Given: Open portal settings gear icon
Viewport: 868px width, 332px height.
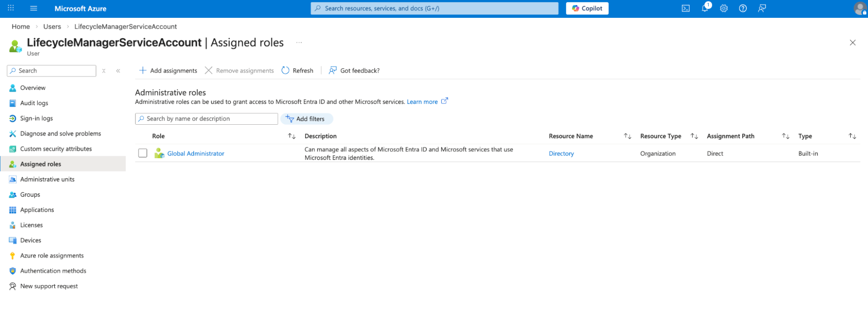Looking at the screenshot, I should tap(724, 8).
